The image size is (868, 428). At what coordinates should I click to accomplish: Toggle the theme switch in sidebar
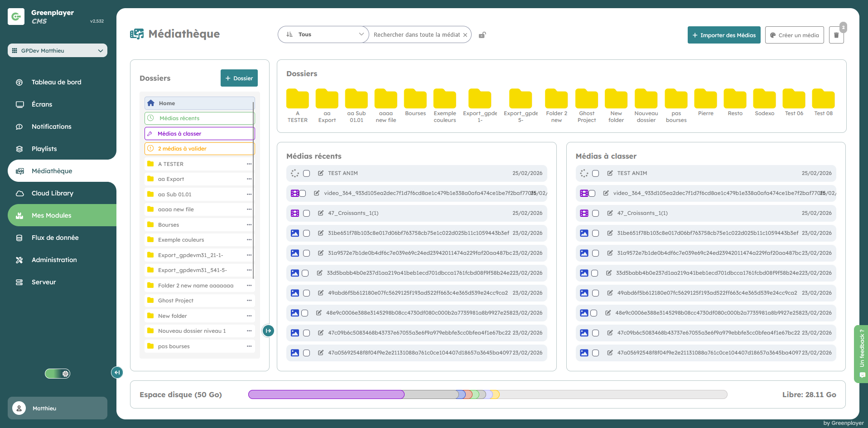[58, 374]
